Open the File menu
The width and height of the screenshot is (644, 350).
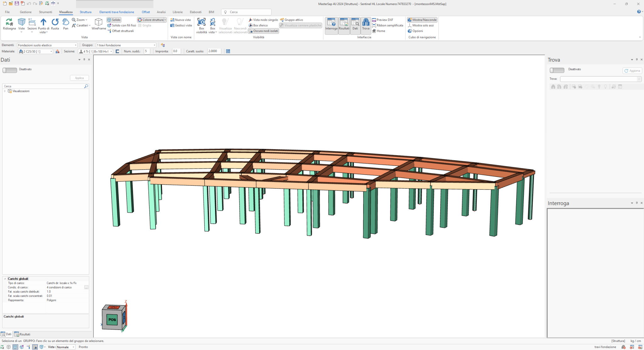coord(7,12)
